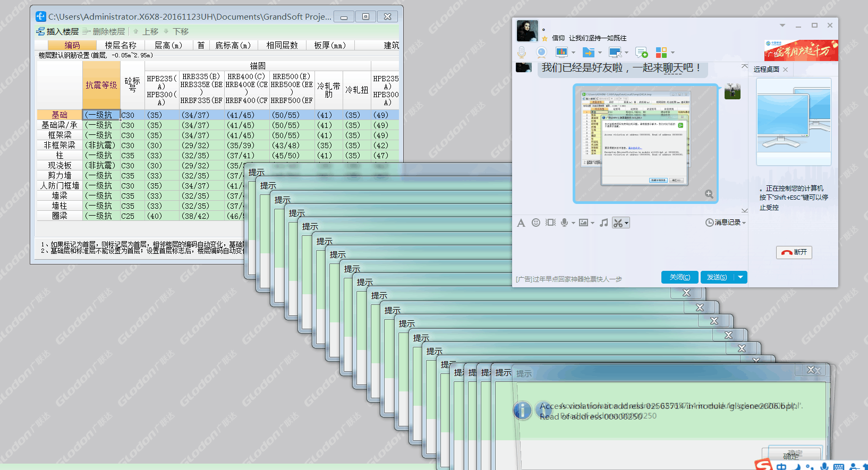868x470 pixels.
Task: Click the 发送(S) send button
Action: coord(717,277)
